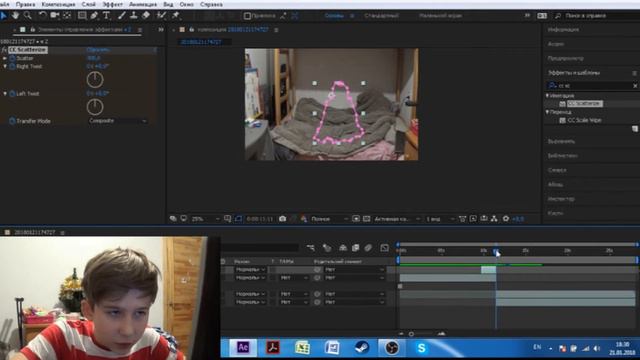This screenshot has width=640, height=360.
Task: Toggle the shy layers icon in timeline
Action: (x=343, y=248)
